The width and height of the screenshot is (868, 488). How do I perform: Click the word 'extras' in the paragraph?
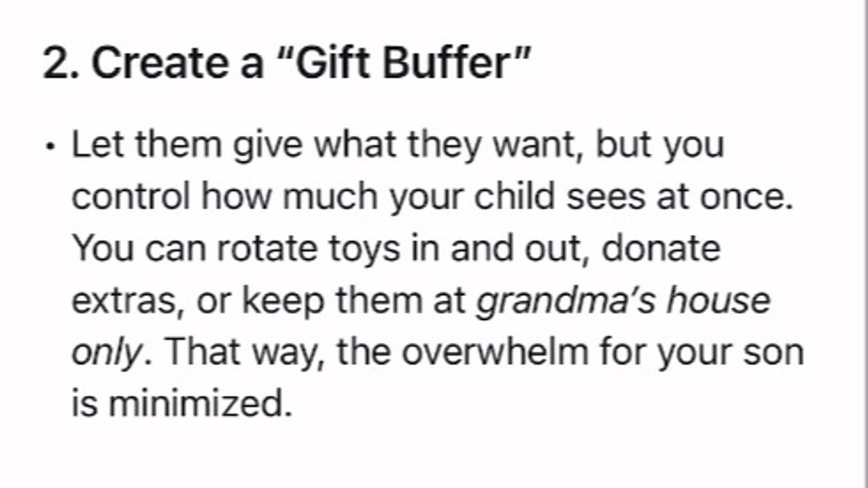point(124,300)
